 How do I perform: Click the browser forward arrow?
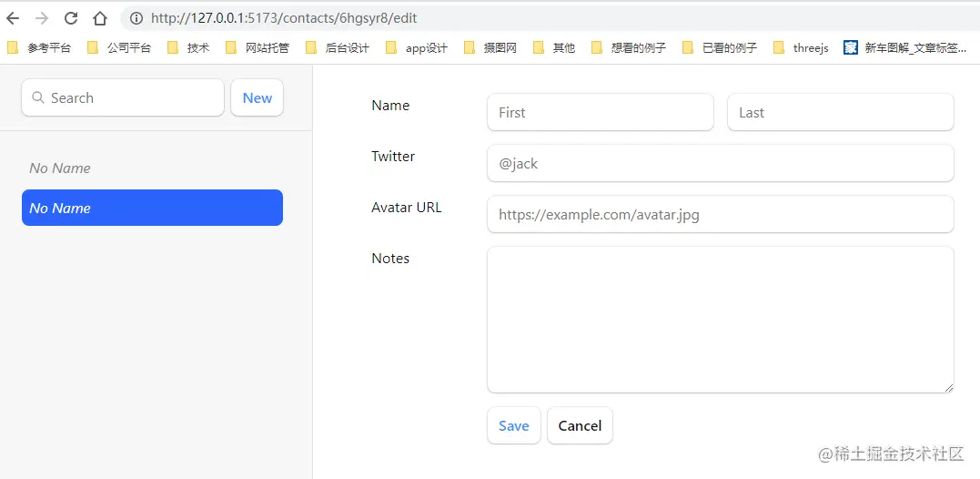42,18
